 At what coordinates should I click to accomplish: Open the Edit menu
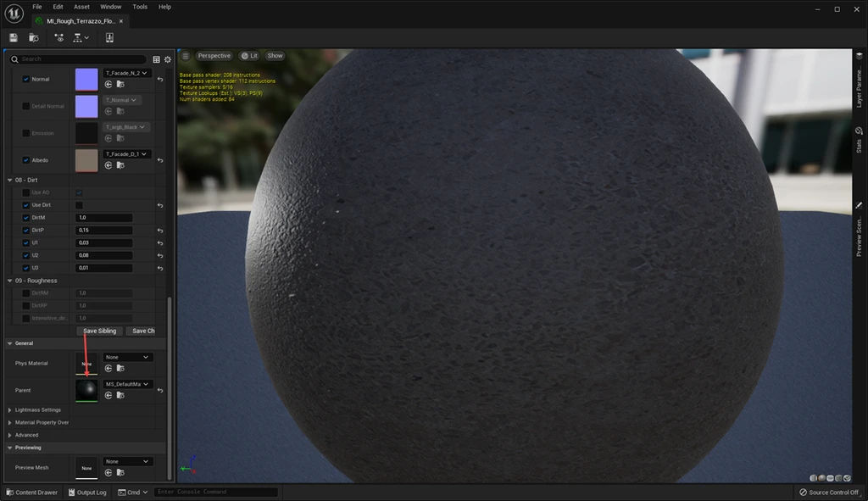click(58, 7)
